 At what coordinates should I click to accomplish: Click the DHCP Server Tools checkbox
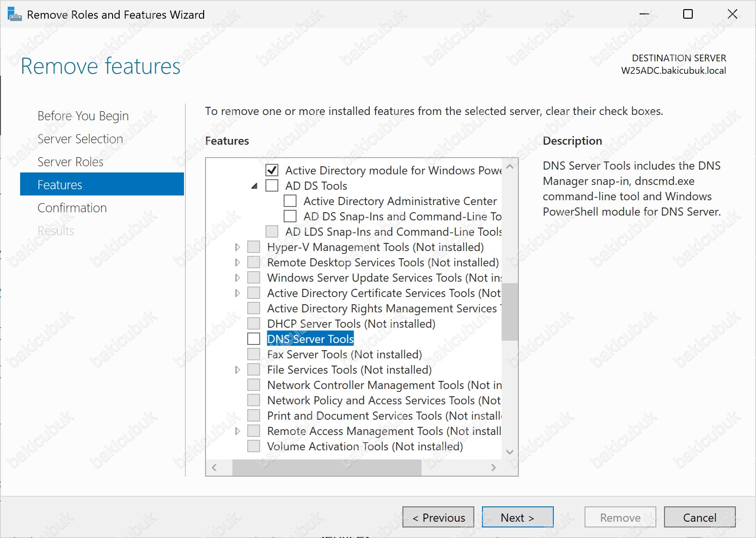pos(253,323)
